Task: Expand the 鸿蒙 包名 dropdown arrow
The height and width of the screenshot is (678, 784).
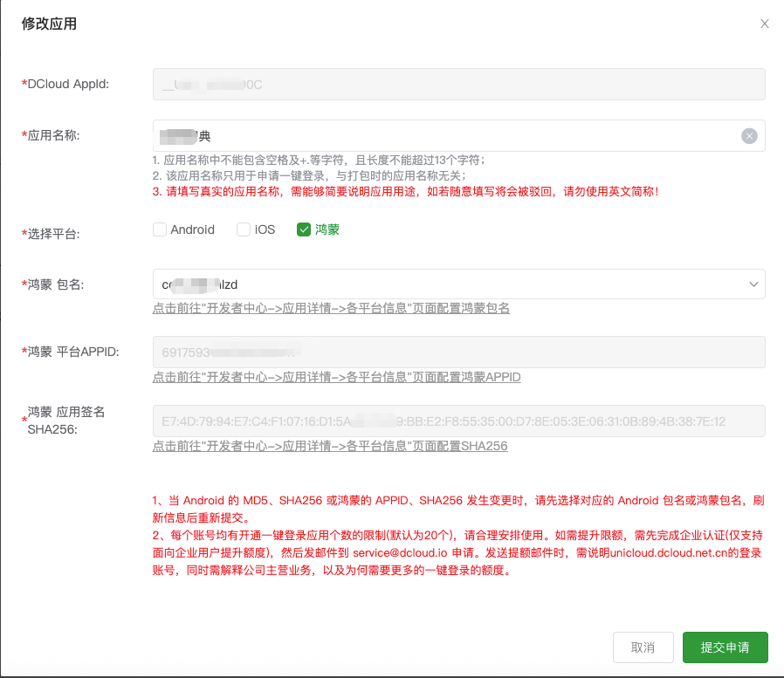Action: (753, 284)
